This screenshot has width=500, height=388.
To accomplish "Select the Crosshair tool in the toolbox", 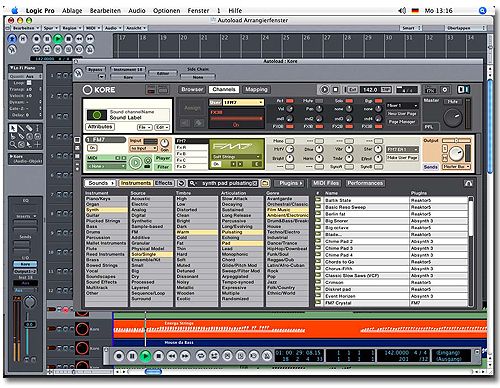I will pos(38,144).
